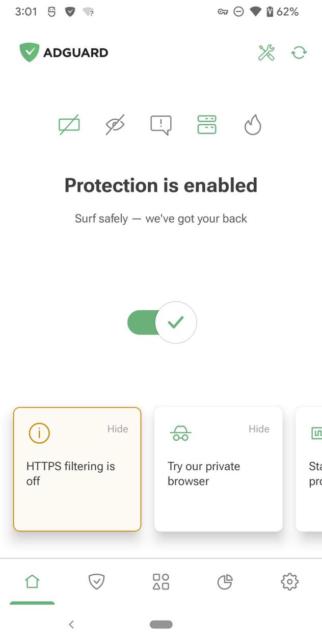This screenshot has height=644, width=322.
Task: Check for updates with the refresh icon
Action: (x=299, y=52)
